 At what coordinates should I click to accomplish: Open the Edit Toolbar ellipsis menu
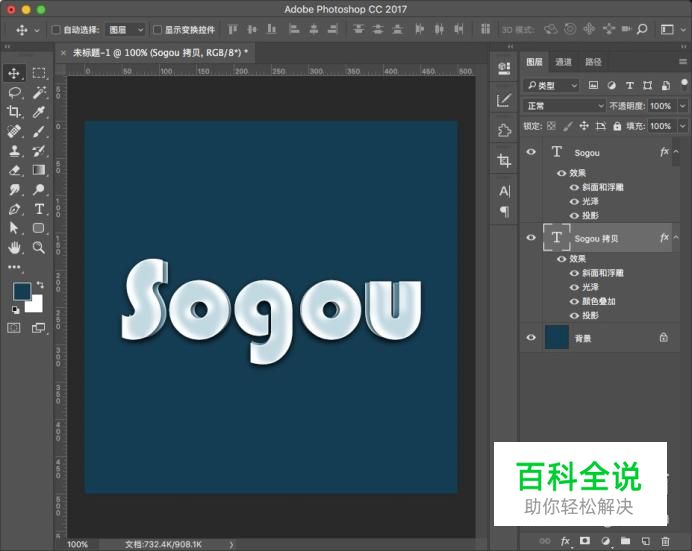pos(14,267)
